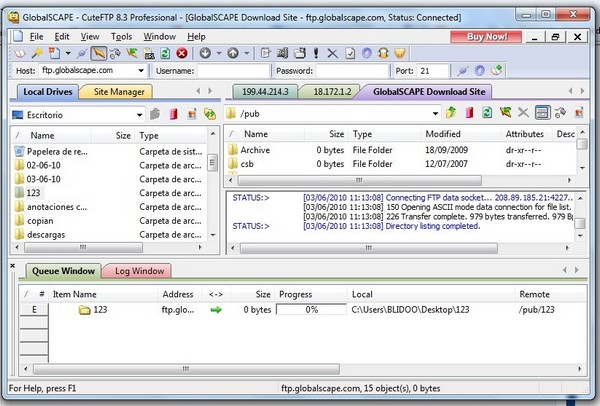This screenshot has width=600, height=406.
Task: Open Site Manager book icon in toolbar
Action: pos(20,53)
